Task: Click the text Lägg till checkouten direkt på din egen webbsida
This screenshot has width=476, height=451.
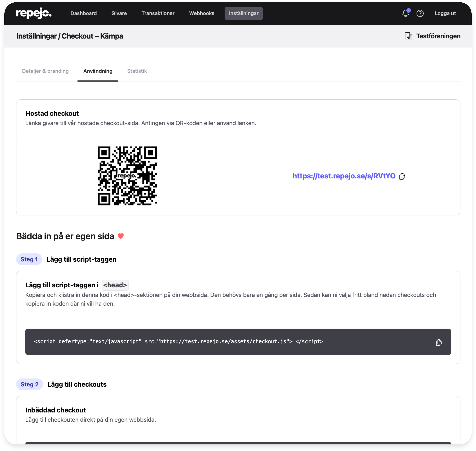Action: pos(91,420)
